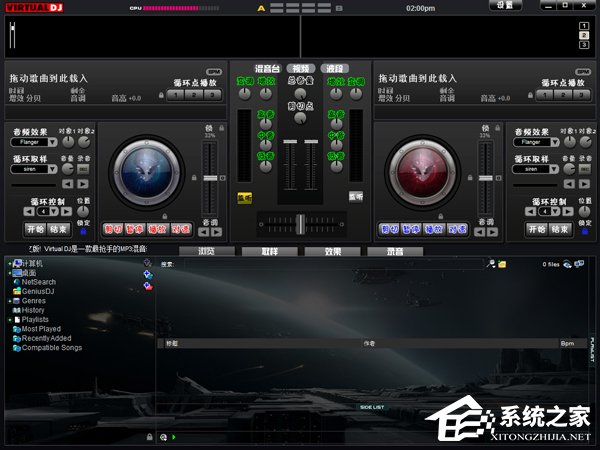
Task: Expand the Genres tree node
Action: [10, 301]
